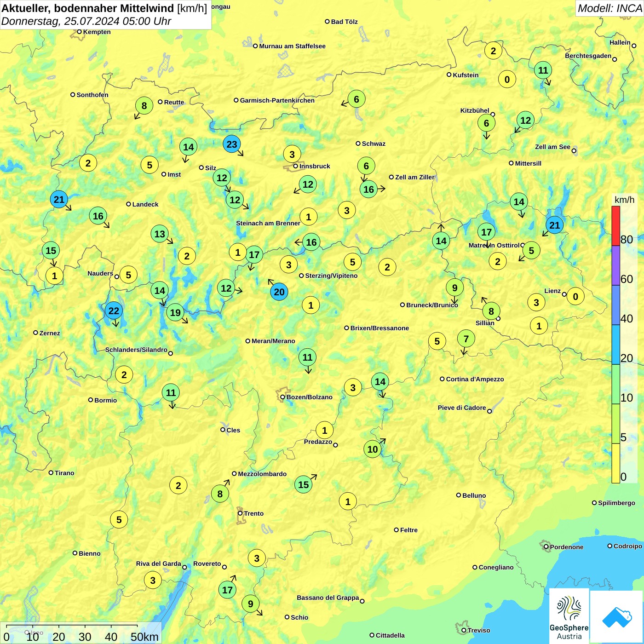644x644 pixels.
Task: Select the 11 wind marker near Berchtesgaden
Action: pos(543,70)
